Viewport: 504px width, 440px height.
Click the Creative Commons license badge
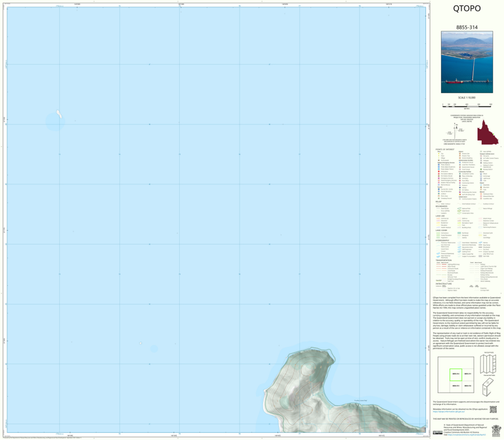(438, 433)
